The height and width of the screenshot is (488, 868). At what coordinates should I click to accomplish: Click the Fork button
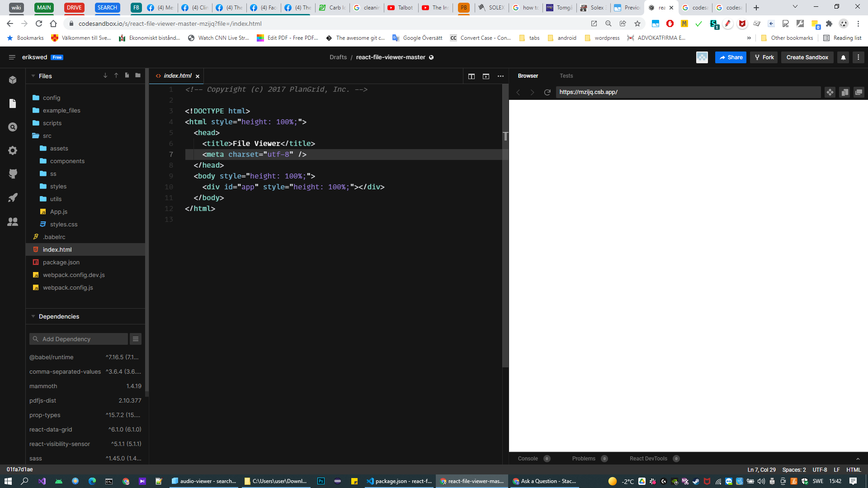[x=763, y=57]
